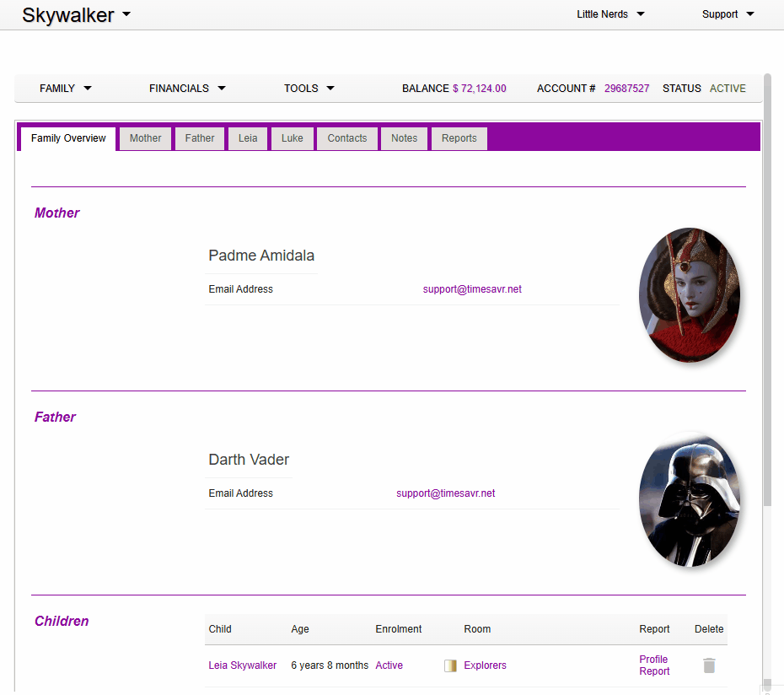Click the Room column header

click(477, 629)
